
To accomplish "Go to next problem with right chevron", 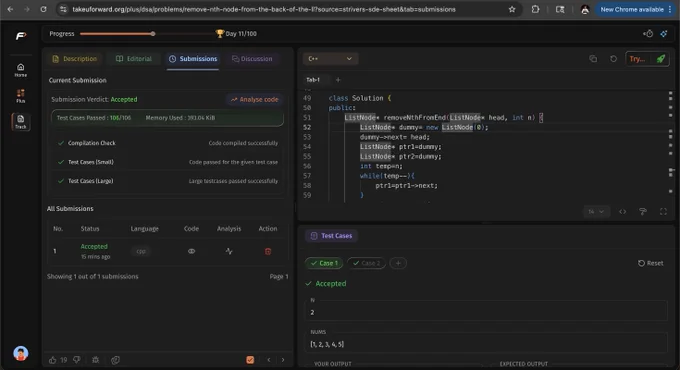I will tap(283, 360).
